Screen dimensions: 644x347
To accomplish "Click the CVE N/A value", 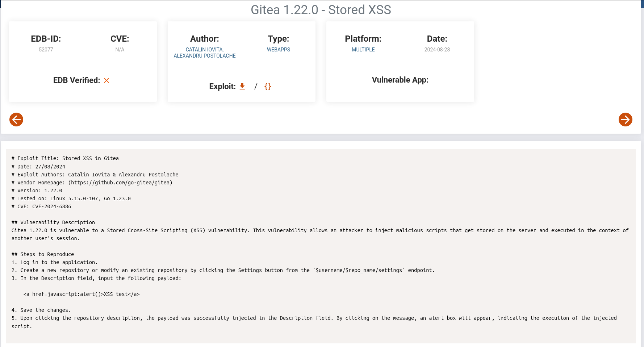I will tap(120, 50).
